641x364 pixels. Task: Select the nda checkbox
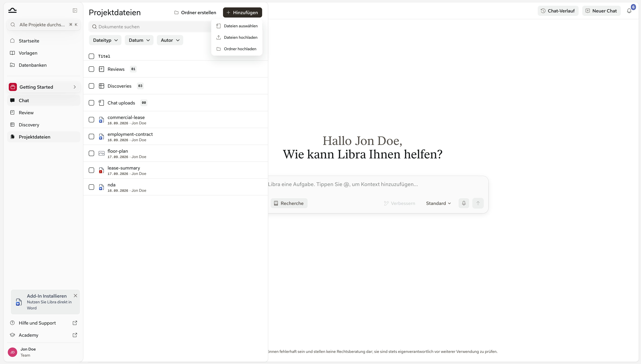click(91, 187)
